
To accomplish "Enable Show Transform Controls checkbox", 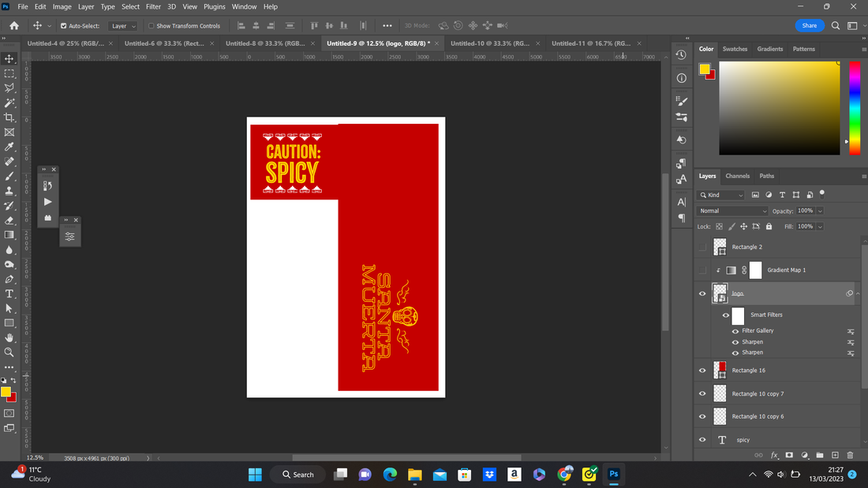I will 152,26.
